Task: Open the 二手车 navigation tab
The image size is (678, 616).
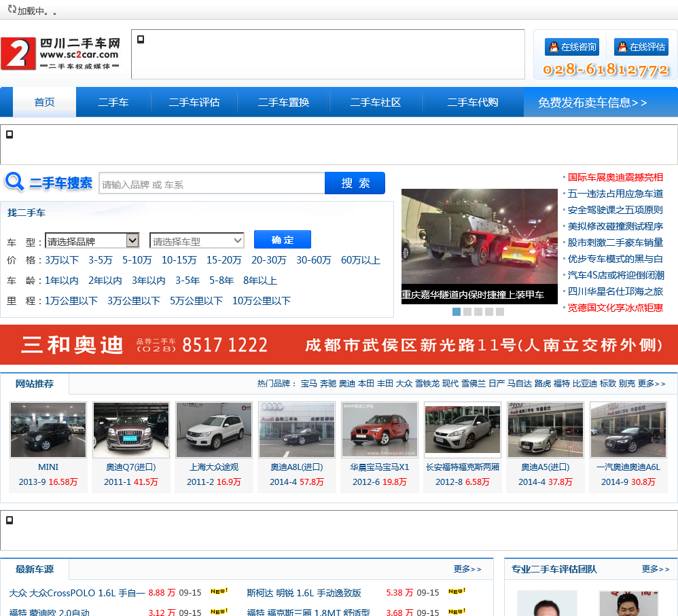Action: tap(113, 102)
